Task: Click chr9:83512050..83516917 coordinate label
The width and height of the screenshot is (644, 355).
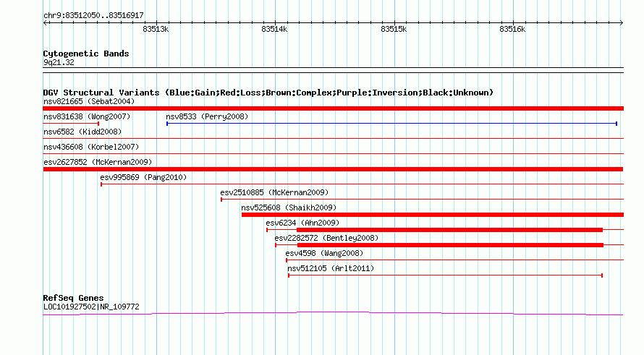Action: tap(93, 16)
